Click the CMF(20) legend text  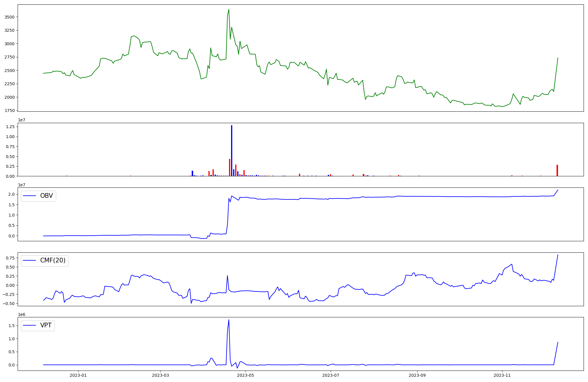pyautogui.click(x=53, y=261)
